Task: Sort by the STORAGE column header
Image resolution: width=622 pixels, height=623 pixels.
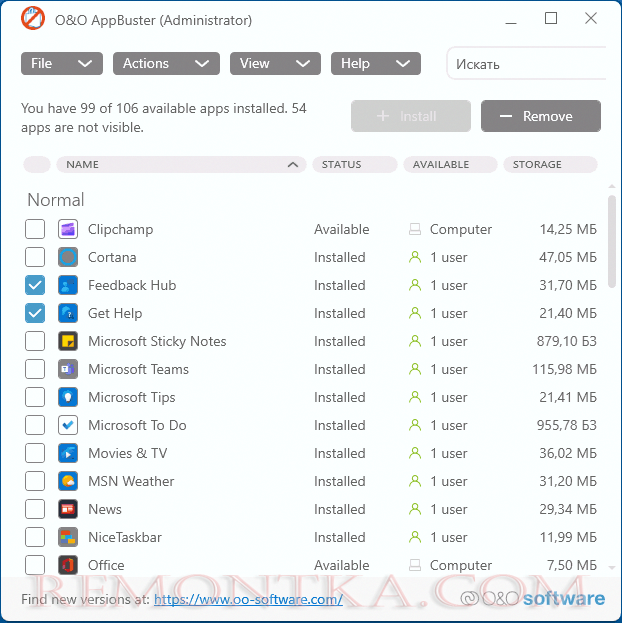Action: tap(550, 164)
